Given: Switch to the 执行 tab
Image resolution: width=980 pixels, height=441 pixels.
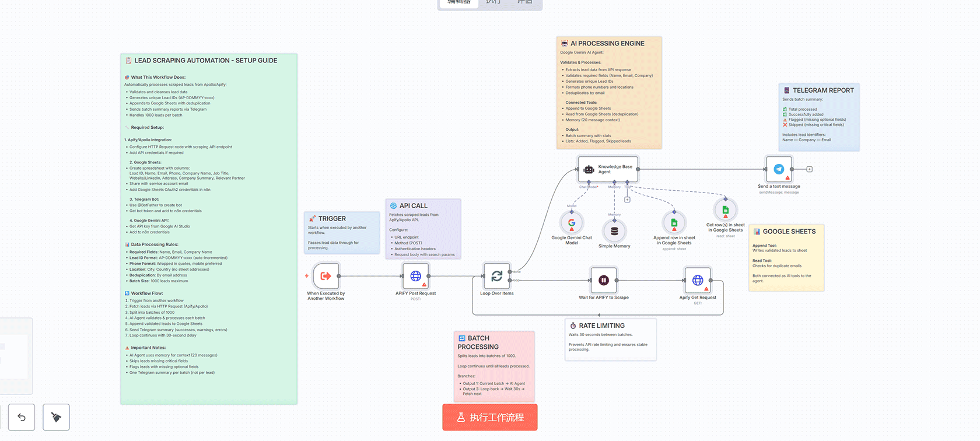Looking at the screenshot, I should pyautogui.click(x=494, y=2).
